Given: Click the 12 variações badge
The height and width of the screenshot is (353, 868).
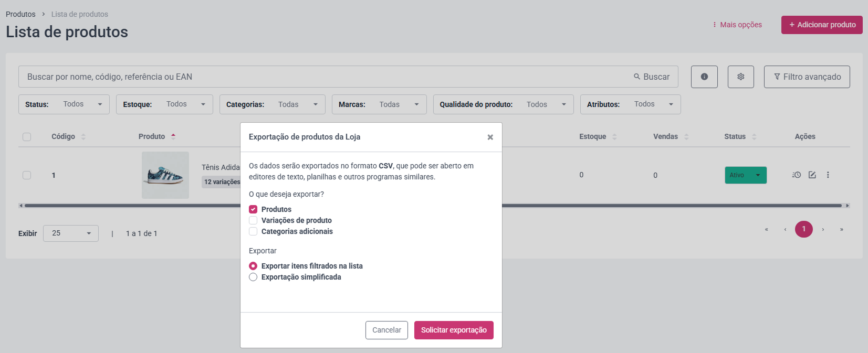Looking at the screenshot, I should [222, 182].
